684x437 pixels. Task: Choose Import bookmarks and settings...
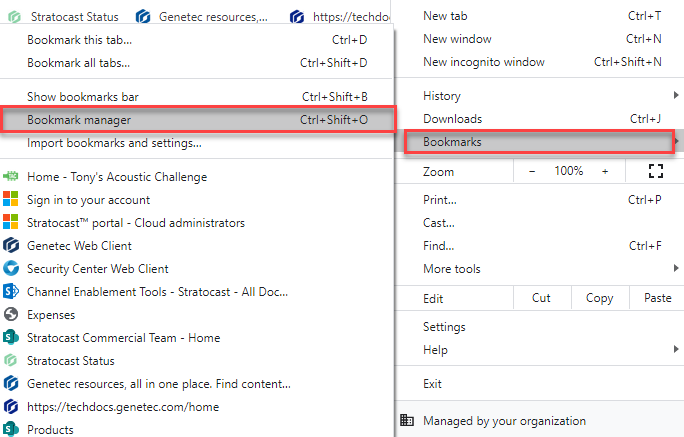(x=197, y=143)
